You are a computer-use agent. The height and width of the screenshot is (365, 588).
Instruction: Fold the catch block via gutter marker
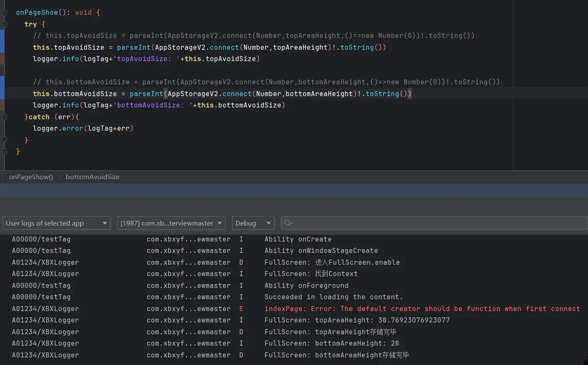[5, 117]
